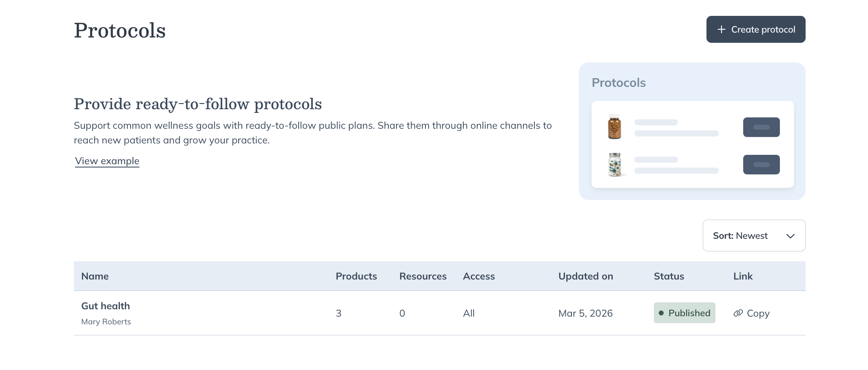Screen dimensions: 868x370
Task: Click the plus icon in Create protocol
Action: click(721, 30)
